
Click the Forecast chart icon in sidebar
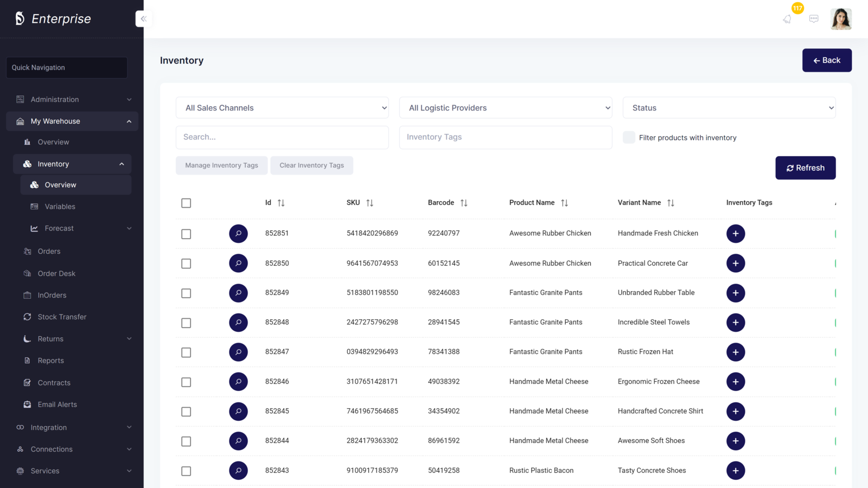[x=34, y=228]
